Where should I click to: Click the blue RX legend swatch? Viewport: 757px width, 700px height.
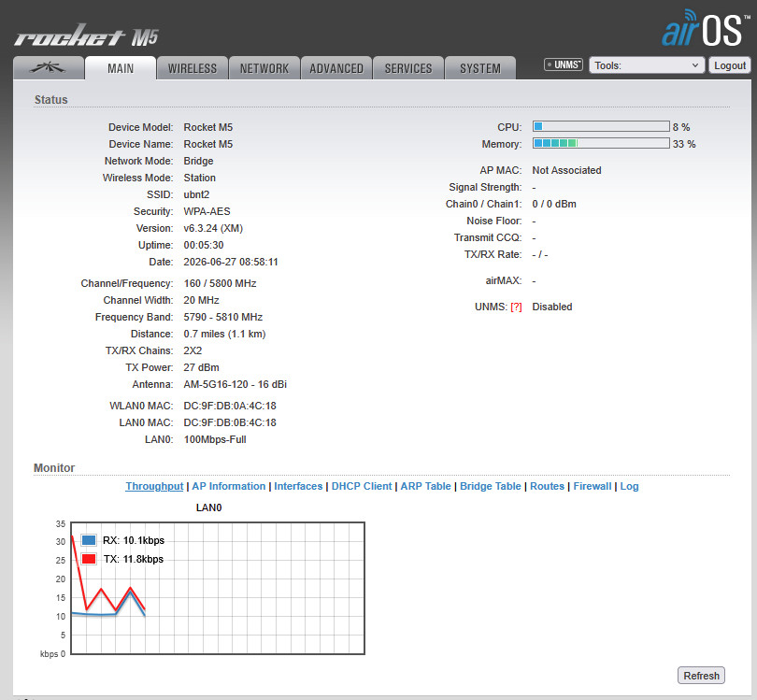click(x=89, y=540)
